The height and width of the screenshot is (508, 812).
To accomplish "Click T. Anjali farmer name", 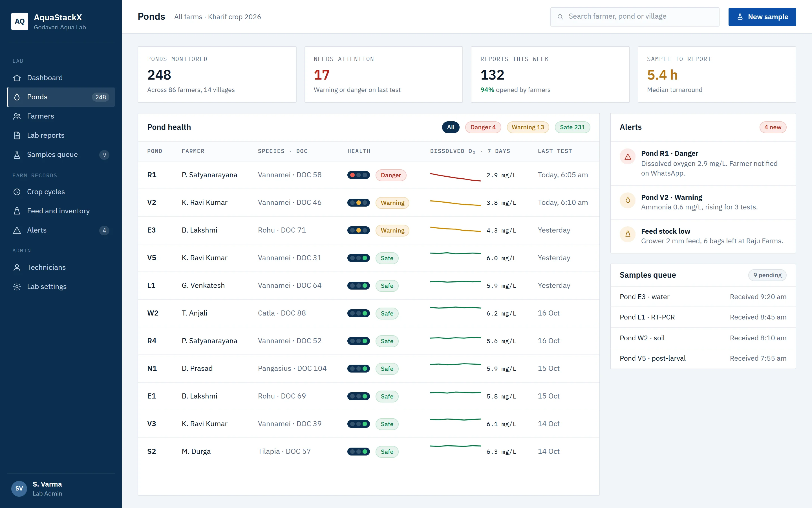I will [194, 314].
